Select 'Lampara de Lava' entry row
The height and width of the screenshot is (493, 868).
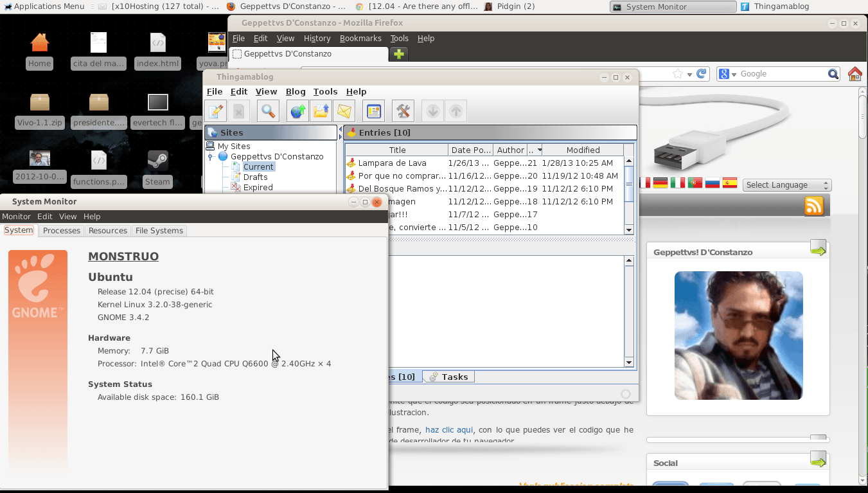click(x=484, y=163)
